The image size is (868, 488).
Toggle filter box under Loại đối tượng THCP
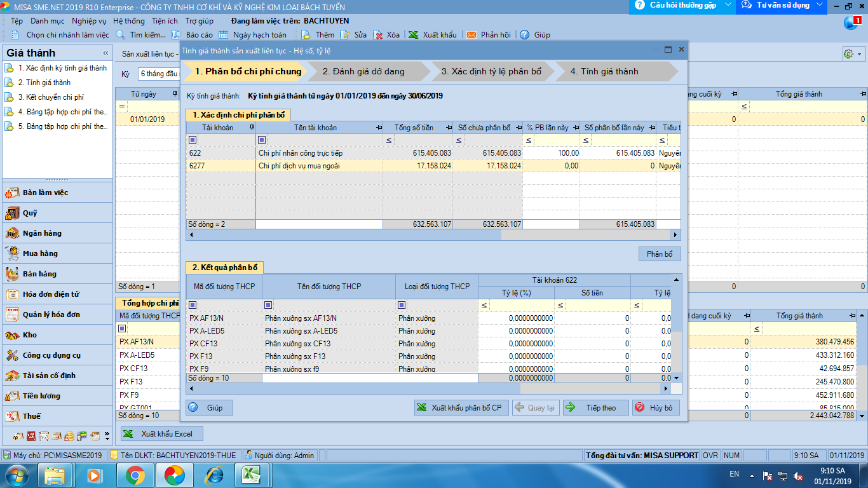tap(402, 305)
